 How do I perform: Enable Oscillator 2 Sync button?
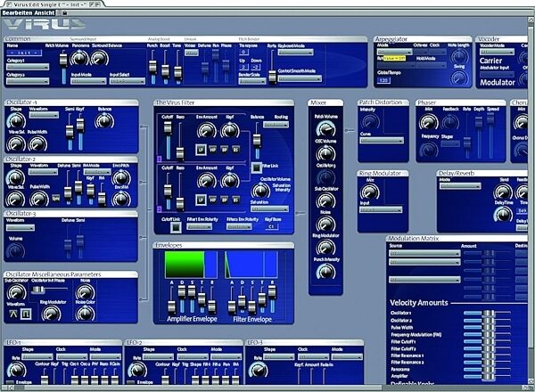55,198
